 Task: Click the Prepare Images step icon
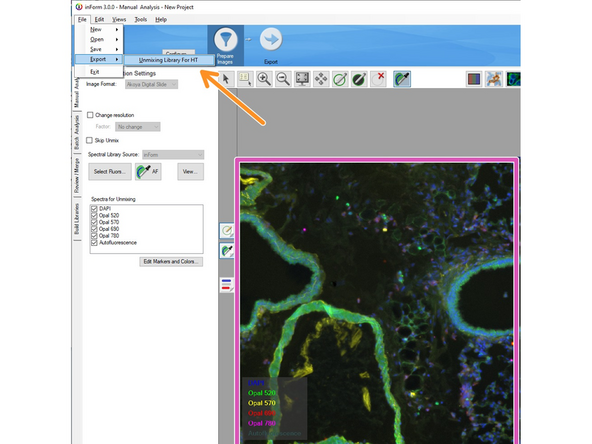pyautogui.click(x=225, y=40)
